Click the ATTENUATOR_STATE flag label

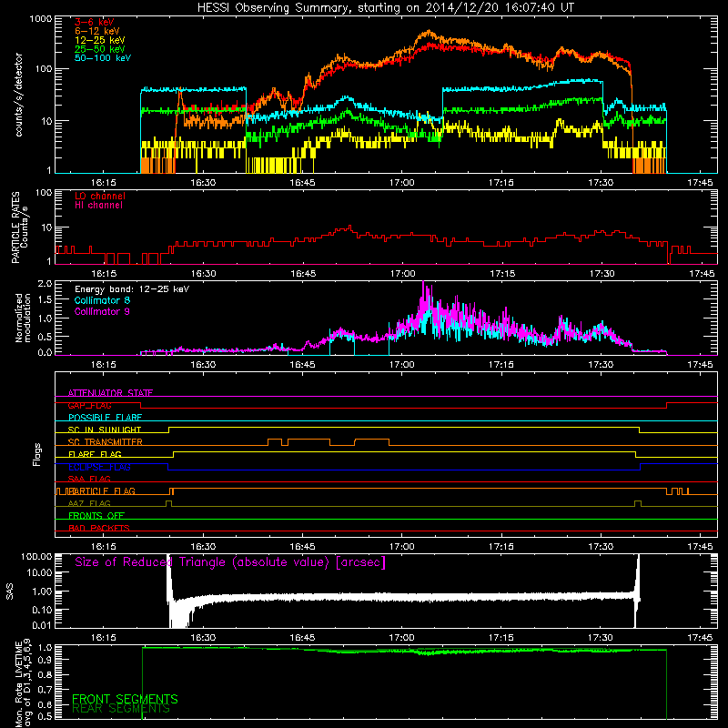tap(110, 393)
